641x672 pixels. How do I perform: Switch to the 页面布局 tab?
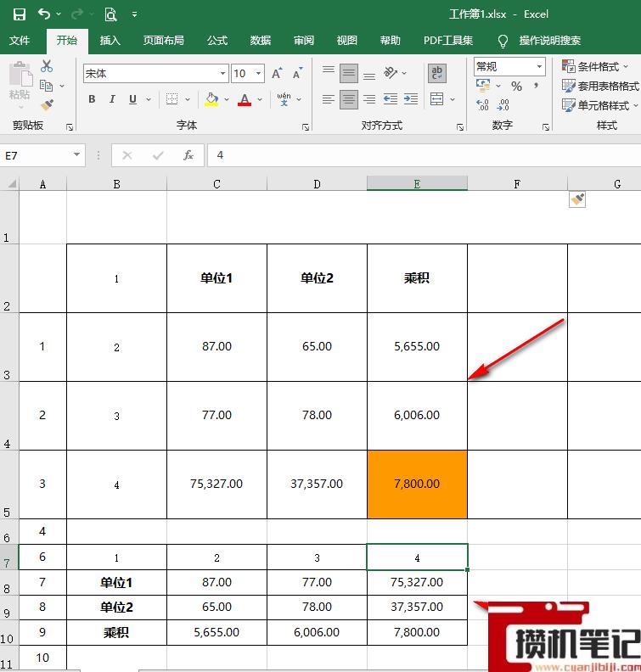pyautogui.click(x=163, y=40)
